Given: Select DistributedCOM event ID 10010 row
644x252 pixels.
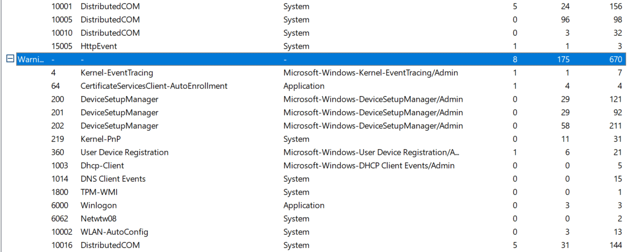Looking at the screenshot, I should (110, 33).
